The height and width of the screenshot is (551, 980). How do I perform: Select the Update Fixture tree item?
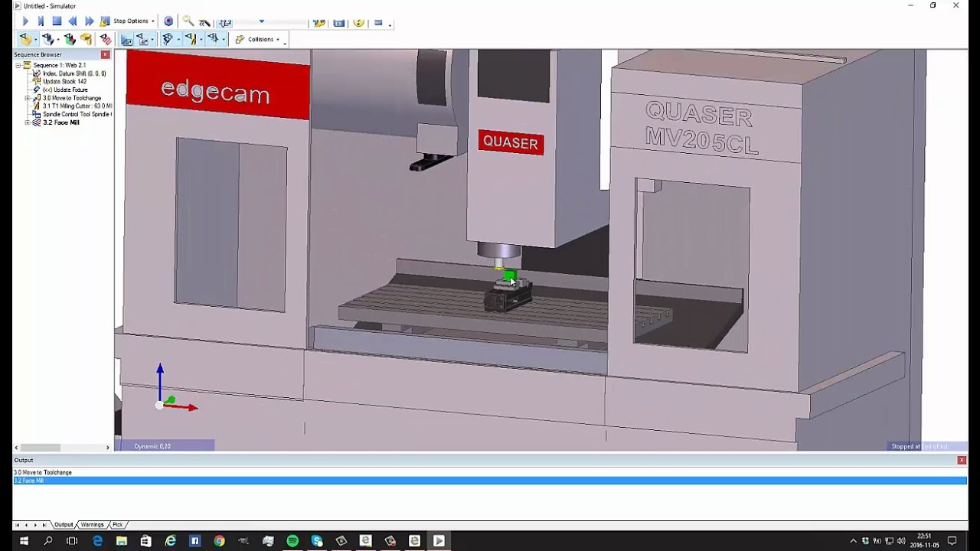click(65, 90)
